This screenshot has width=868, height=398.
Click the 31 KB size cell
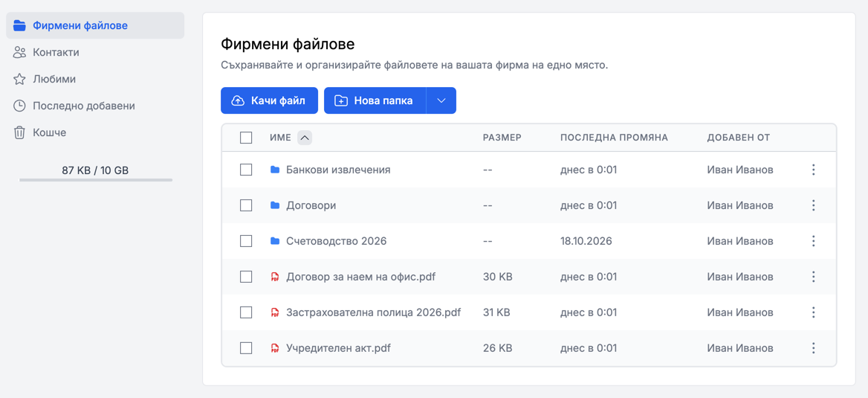[x=496, y=312]
